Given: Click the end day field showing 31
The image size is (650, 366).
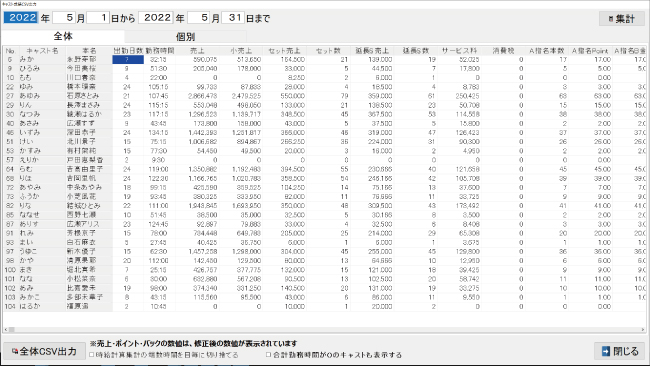Looking at the screenshot, I should pos(233,18).
